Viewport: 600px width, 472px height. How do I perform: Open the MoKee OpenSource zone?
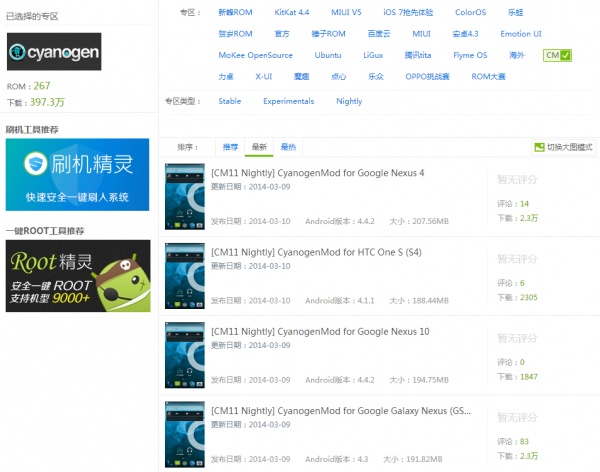(x=255, y=56)
